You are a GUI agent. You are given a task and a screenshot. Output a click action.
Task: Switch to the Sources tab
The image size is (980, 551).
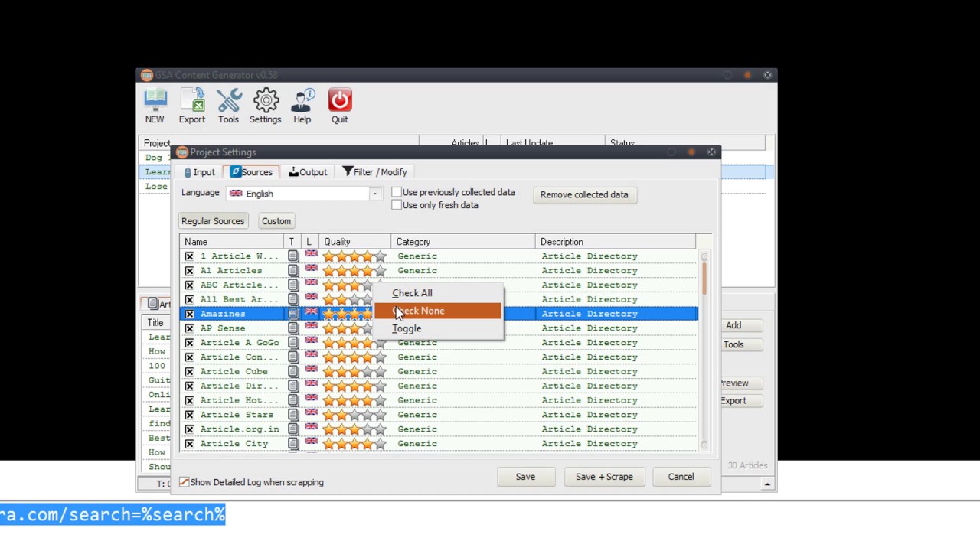point(251,172)
